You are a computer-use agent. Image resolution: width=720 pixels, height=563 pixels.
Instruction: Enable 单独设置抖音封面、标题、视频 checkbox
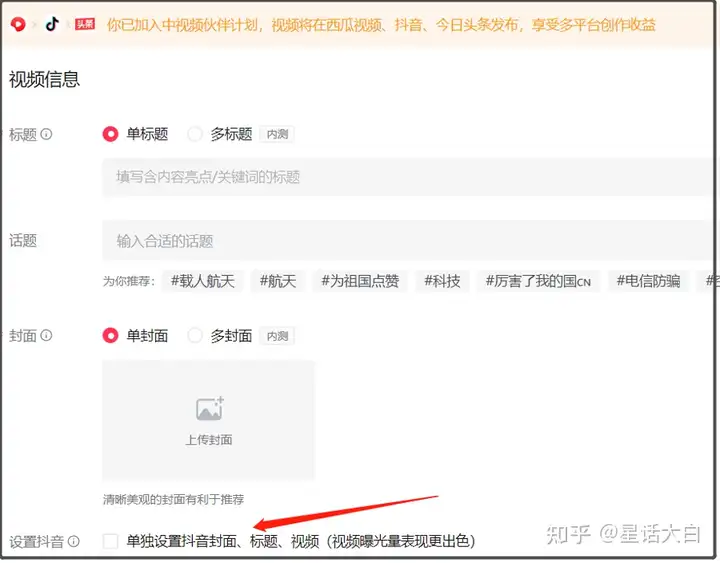[110, 541]
